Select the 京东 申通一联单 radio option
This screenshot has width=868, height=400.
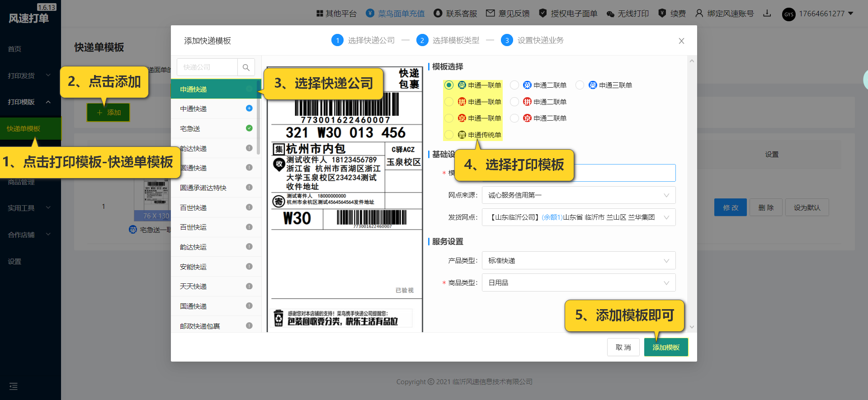pos(449,118)
